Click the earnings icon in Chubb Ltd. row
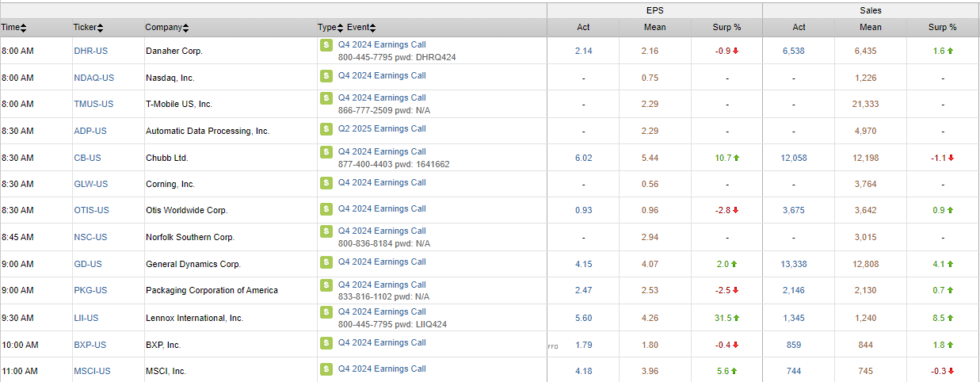This screenshot has width=980, height=382. click(326, 152)
